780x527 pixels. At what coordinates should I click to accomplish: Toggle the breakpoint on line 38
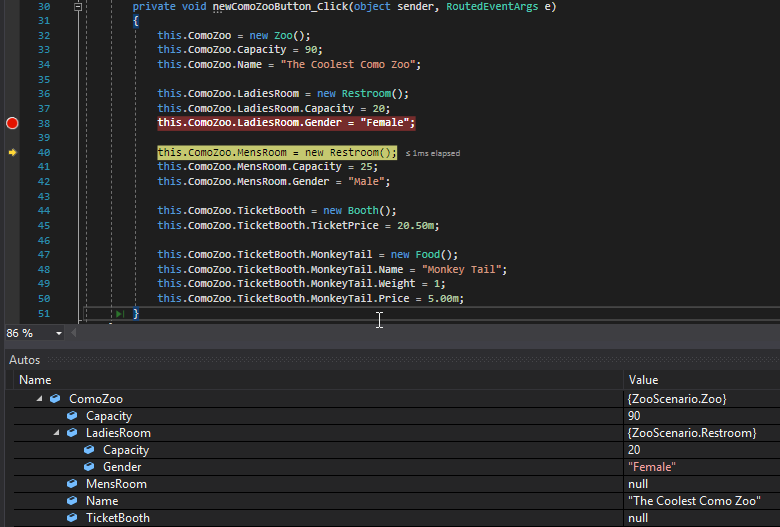pyautogui.click(x=12, y=123)
